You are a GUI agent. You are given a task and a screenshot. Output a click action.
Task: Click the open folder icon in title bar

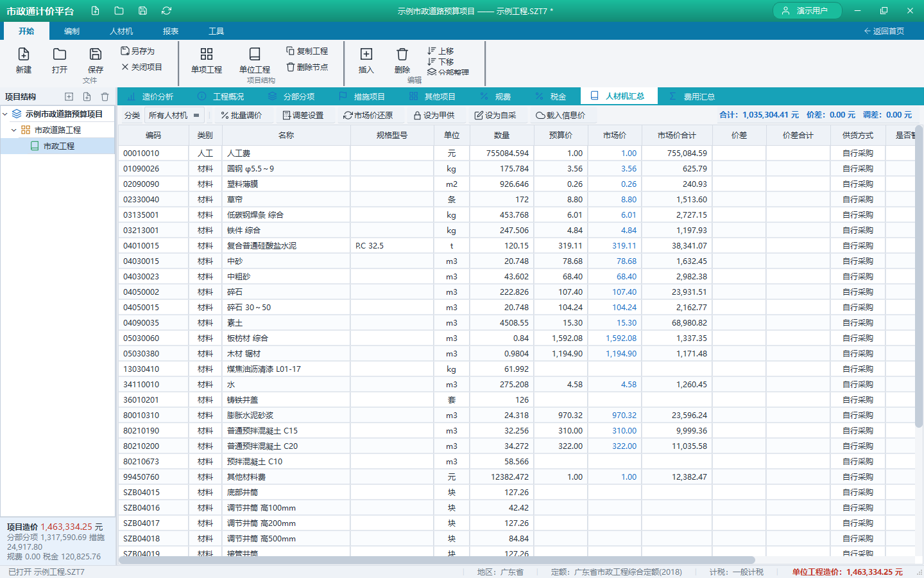tap(119, 11)
